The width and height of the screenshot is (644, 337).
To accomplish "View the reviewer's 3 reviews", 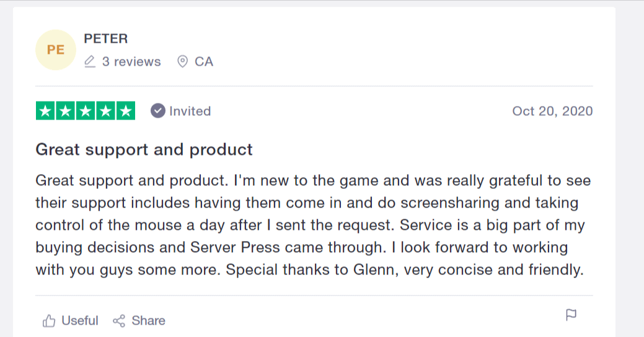I will [131, 61].
